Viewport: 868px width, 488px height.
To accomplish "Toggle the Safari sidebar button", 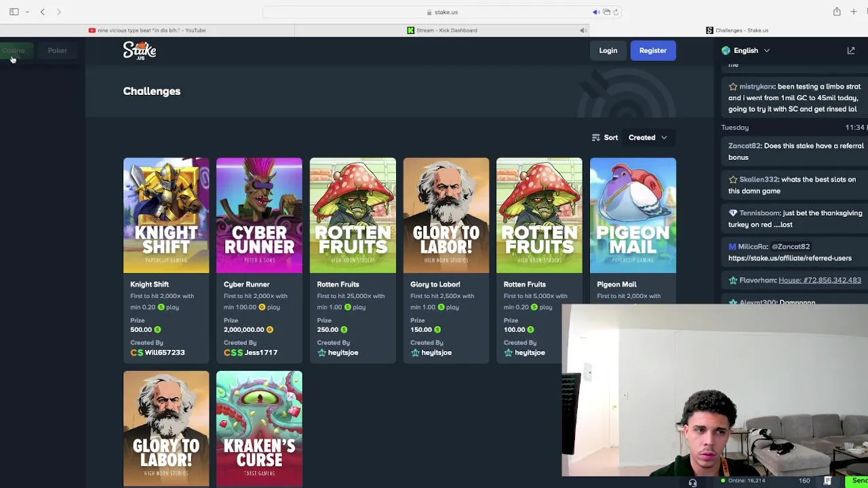I will 14,12.
